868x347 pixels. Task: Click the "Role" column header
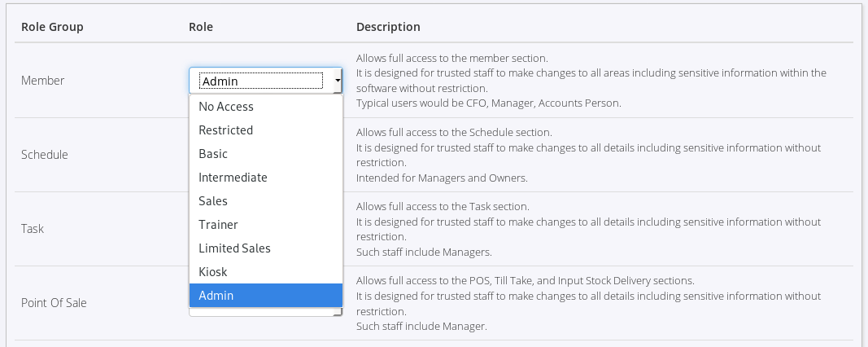click(x=201, y=27)
